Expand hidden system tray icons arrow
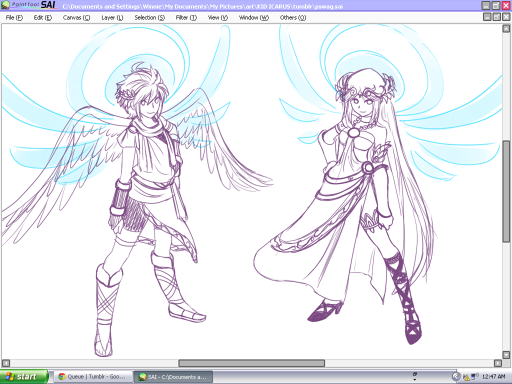Viewport: 512px width, 384px height. click(456, 377)
